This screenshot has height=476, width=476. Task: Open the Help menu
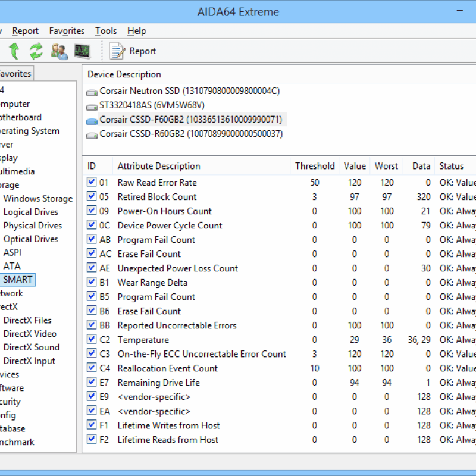pos(136,30)
